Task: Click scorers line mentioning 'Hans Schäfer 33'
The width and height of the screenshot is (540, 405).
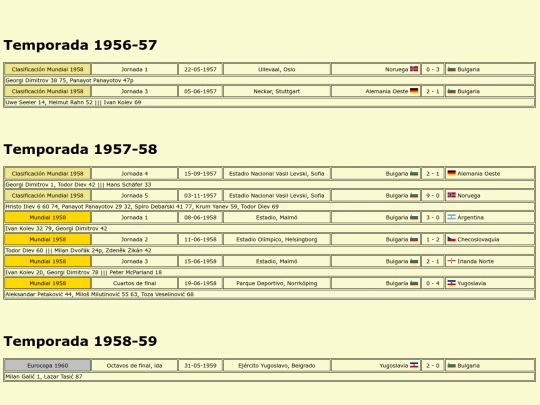Action: [269, 185]
